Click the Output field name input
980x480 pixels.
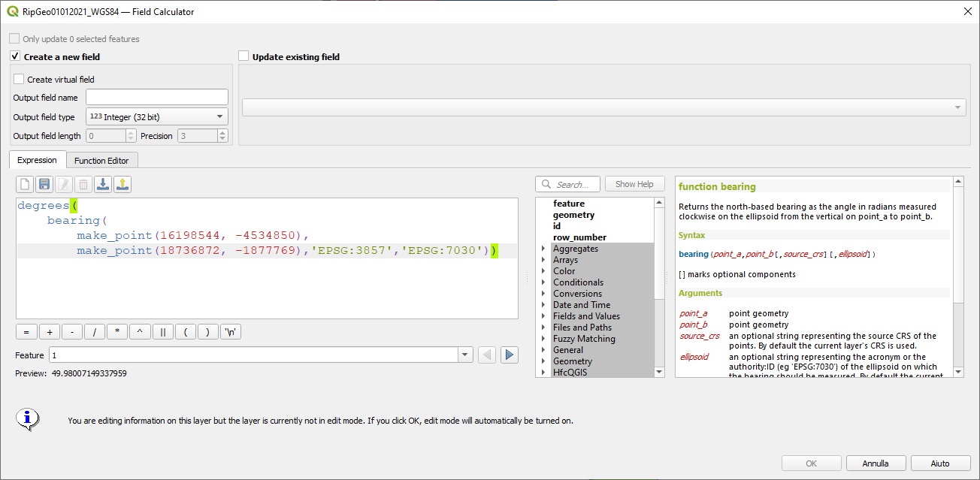click(156, 97)
